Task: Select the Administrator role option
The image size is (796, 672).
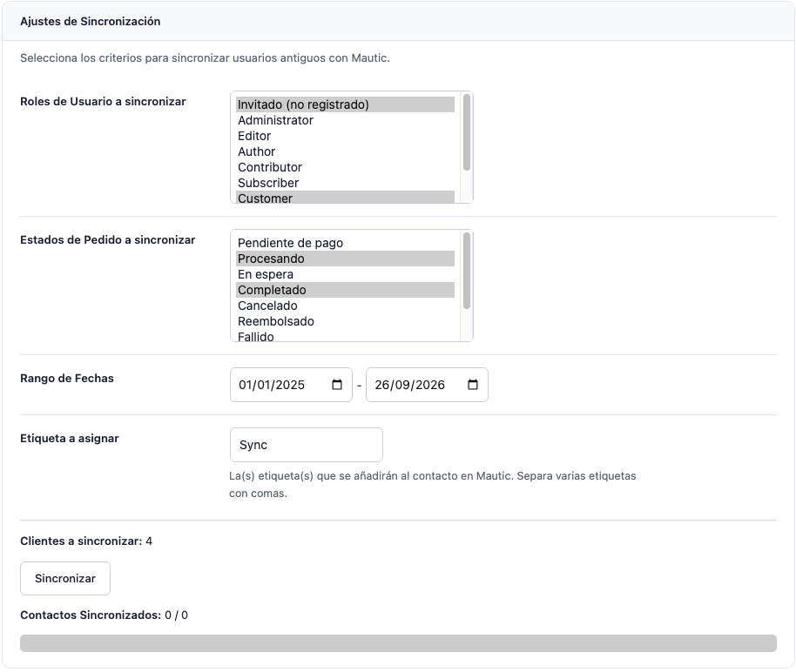Action: (x=345, y=120)
